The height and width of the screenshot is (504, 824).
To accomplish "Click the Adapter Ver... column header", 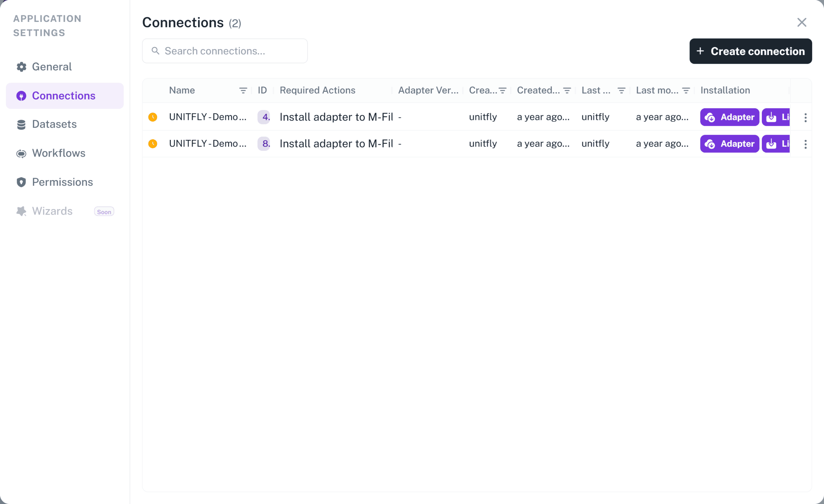I will 428,90.
